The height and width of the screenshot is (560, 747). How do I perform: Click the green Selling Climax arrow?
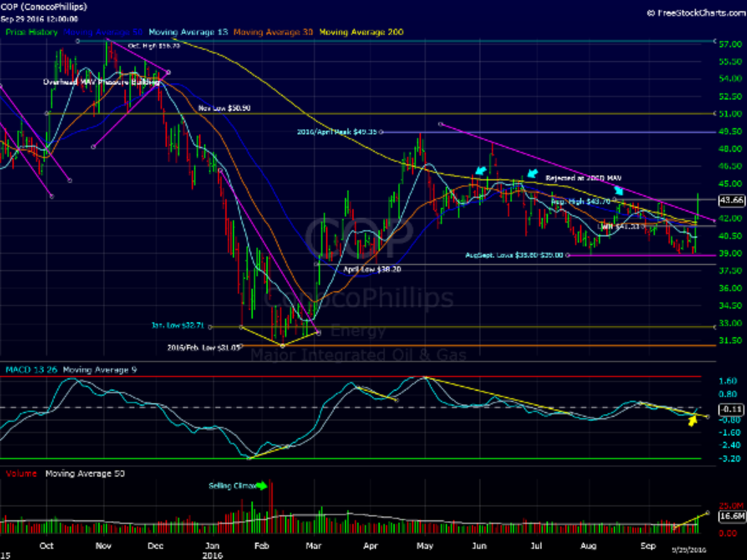(x=261, y=486)
